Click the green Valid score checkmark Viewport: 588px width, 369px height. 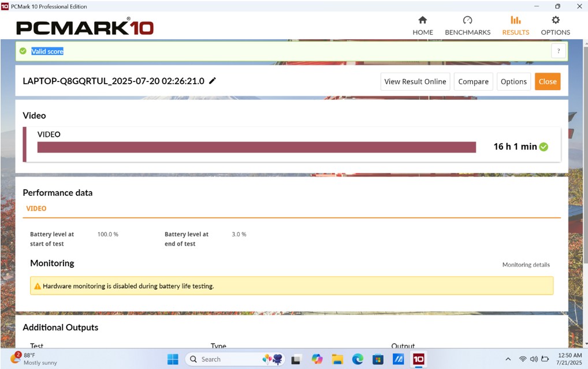click(x=23, y=51)
